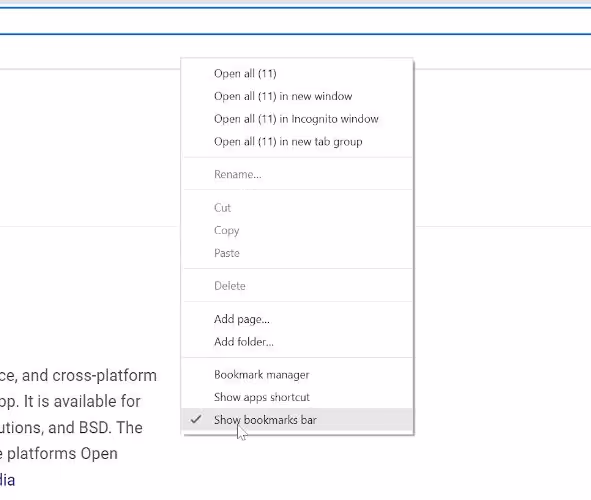Click the disabled Paste entry
Viewport: 591px width, 500px height.
tap(297, 253)
